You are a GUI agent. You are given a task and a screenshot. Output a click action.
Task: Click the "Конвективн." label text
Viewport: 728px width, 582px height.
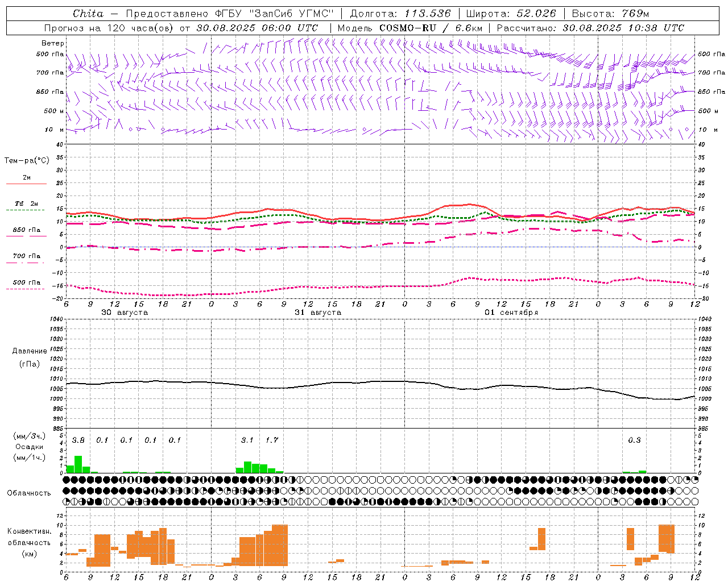[x=30, y=531]
